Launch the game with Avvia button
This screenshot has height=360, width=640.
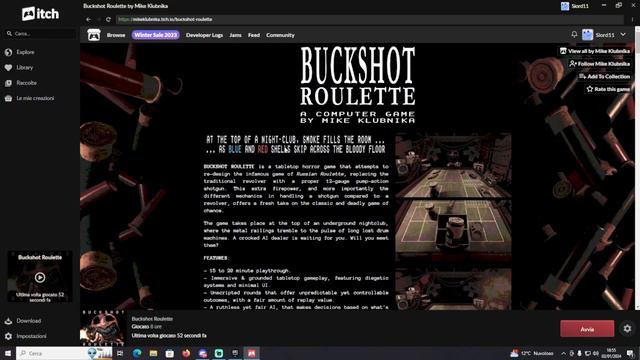(x=587, y=329)
